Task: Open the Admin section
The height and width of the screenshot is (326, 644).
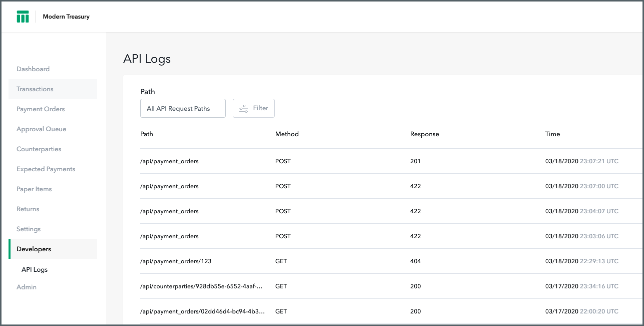Action: 26,287
